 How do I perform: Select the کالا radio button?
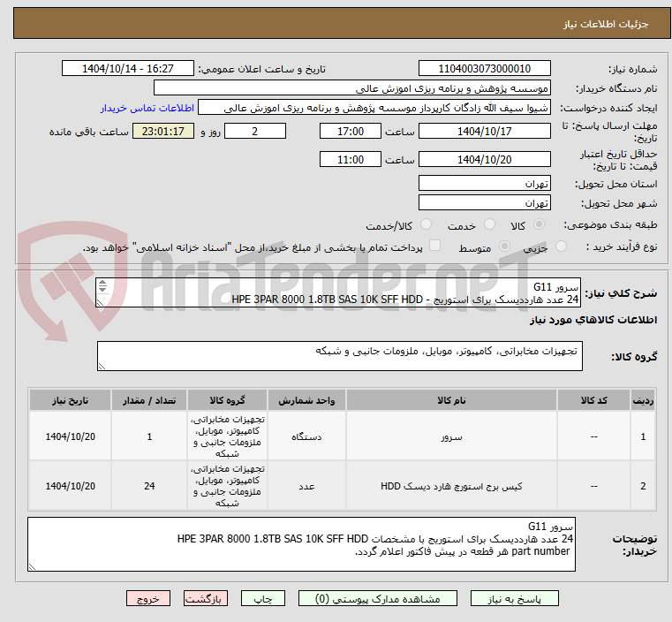tap(540, 224)
